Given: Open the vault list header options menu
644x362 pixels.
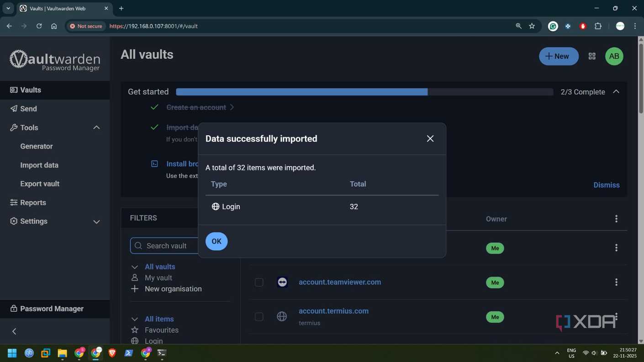Looking at the screenshot, I should pyautogui.click(x=616, y=219).
